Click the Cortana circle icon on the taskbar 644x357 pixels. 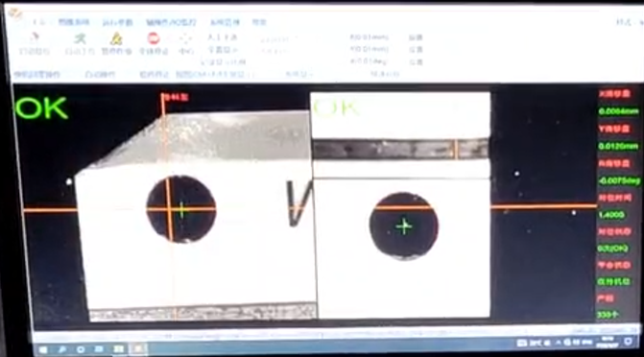click(x=81, y=349)
